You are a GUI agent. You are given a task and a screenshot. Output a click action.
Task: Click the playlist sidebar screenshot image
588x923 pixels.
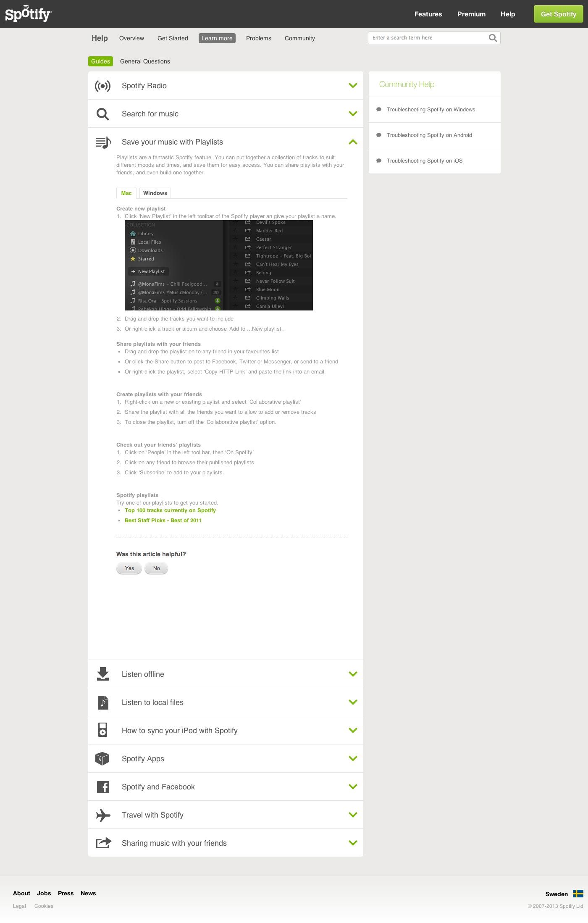pyautogui.click(x=219, y=265)
